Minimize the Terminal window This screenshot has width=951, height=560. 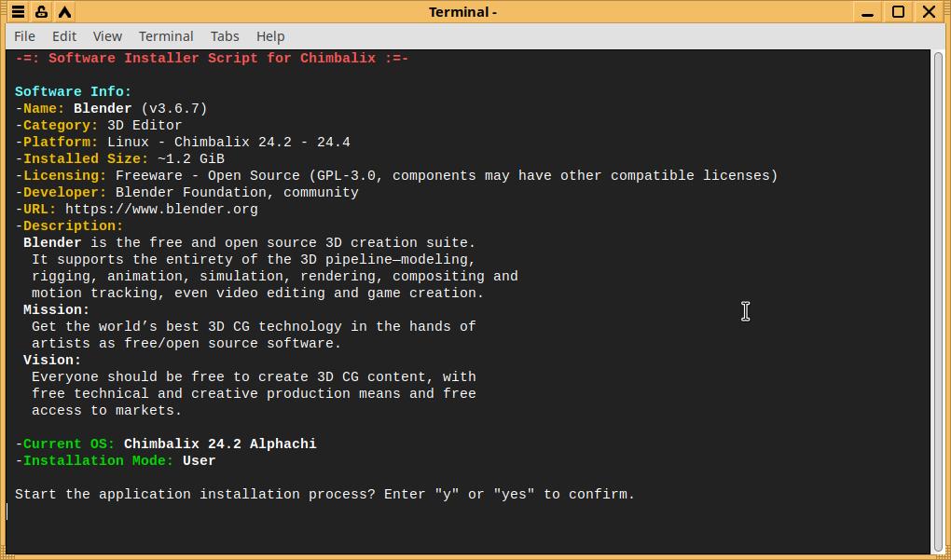pyautogui.click(x=868, y=12)
